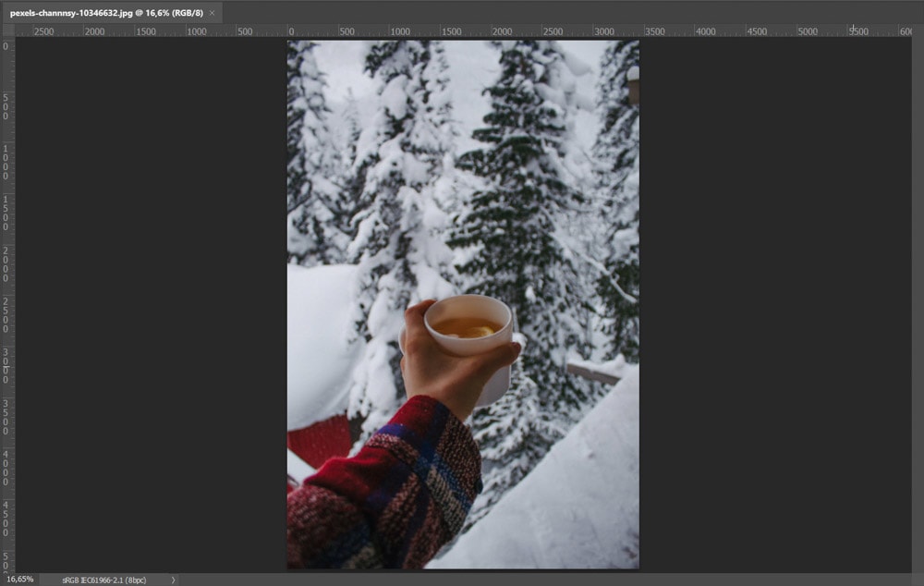The image size is (924, 586).
Task: Click the lemon slice floating in the tea
Action: coord(476,327)
